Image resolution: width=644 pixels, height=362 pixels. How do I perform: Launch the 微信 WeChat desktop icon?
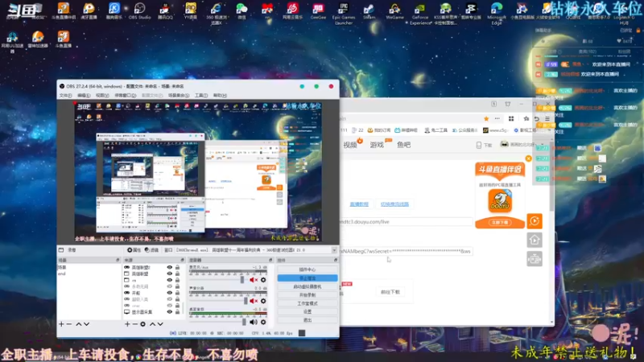click(x=242, y=11)
